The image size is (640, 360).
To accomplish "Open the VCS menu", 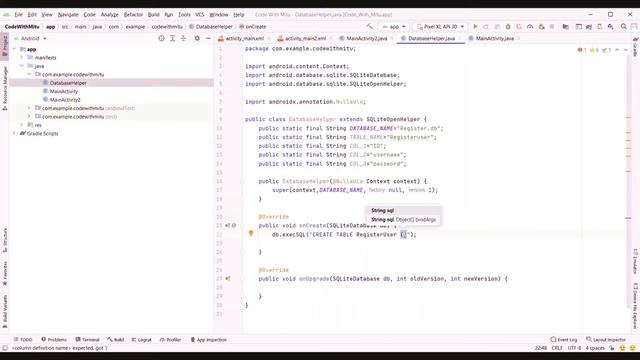I will (200, 15).
